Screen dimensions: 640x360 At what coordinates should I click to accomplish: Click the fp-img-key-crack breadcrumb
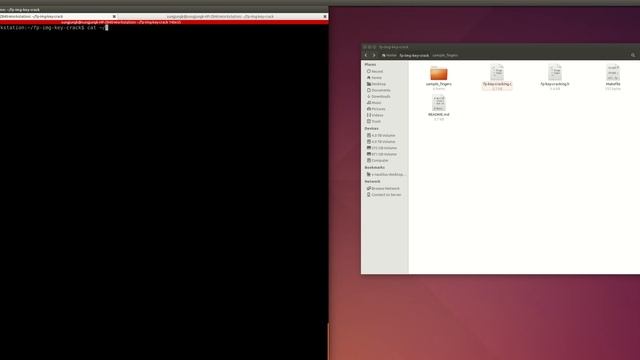414,55
